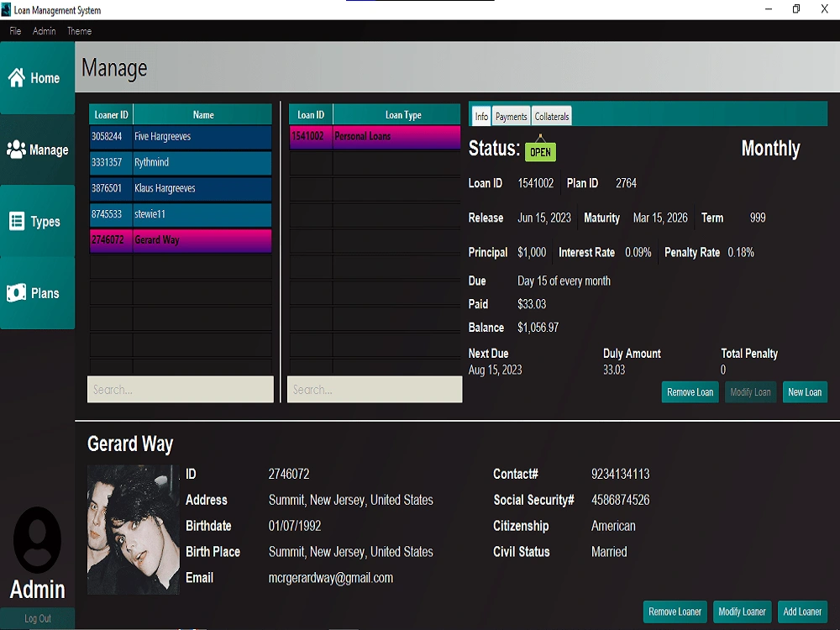
Task: Switch to the Collaterals tab
Action: coord(551,116)
